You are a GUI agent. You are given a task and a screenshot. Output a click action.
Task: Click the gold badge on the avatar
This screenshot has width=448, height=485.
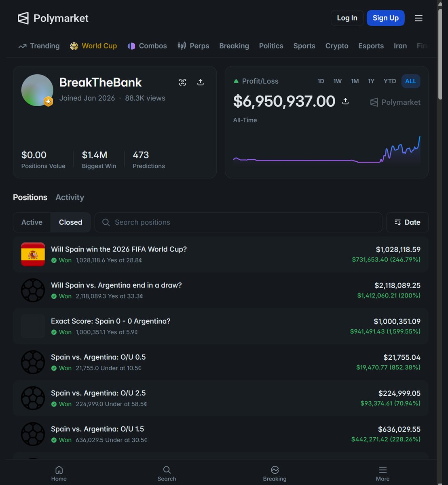click(49, 101)
